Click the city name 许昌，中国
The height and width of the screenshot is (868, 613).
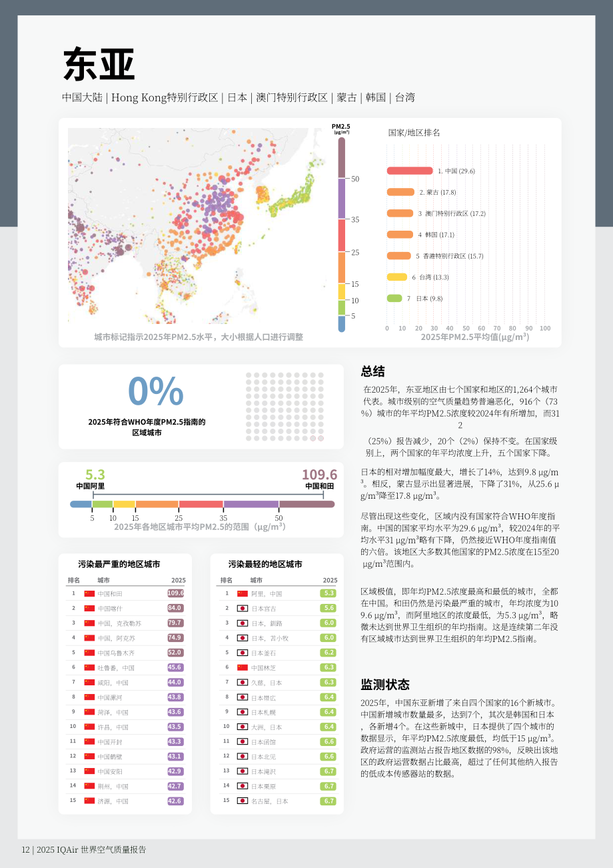[x=113, y=727]
